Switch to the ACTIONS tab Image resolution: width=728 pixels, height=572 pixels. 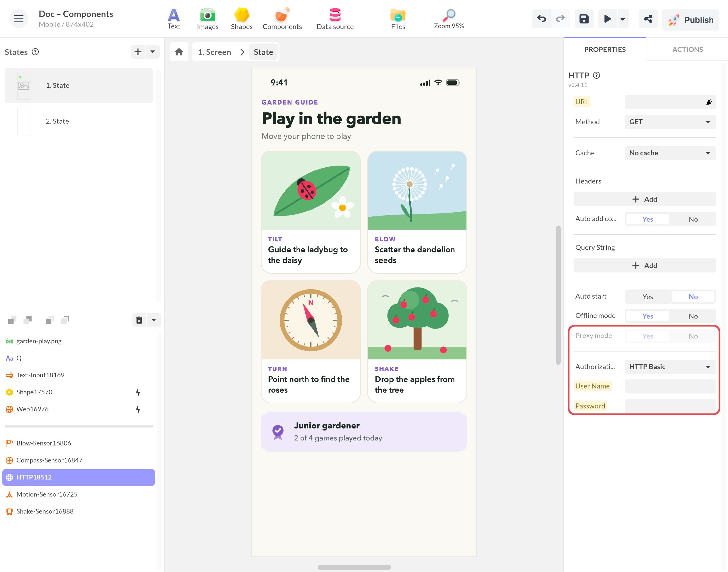pyautogui.click(x=687, y=50)
